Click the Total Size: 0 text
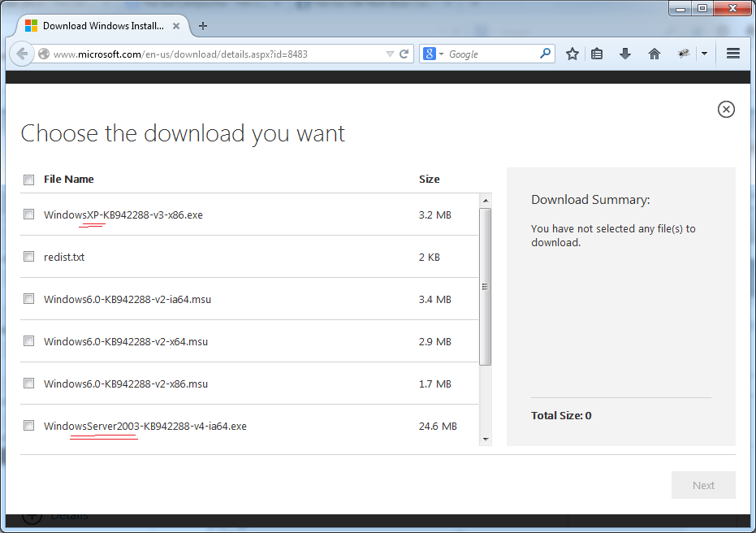The height and width of the screenshot is (533, 756). (561, 416)
